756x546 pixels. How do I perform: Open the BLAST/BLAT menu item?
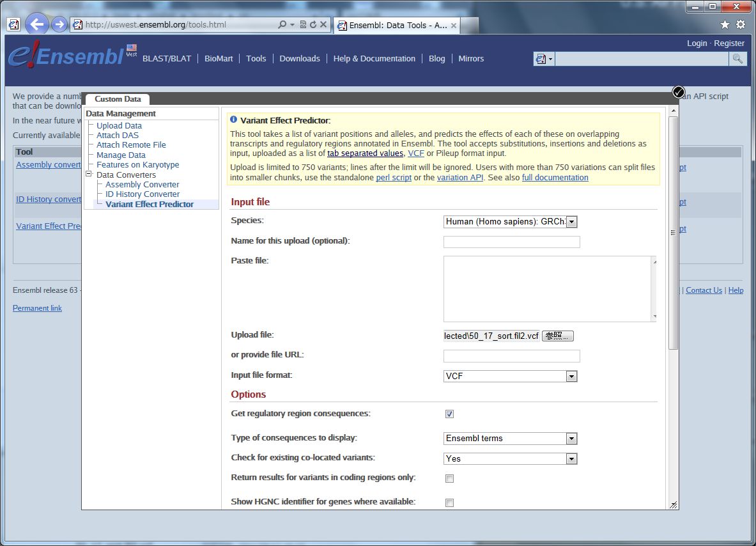[167, 59]
